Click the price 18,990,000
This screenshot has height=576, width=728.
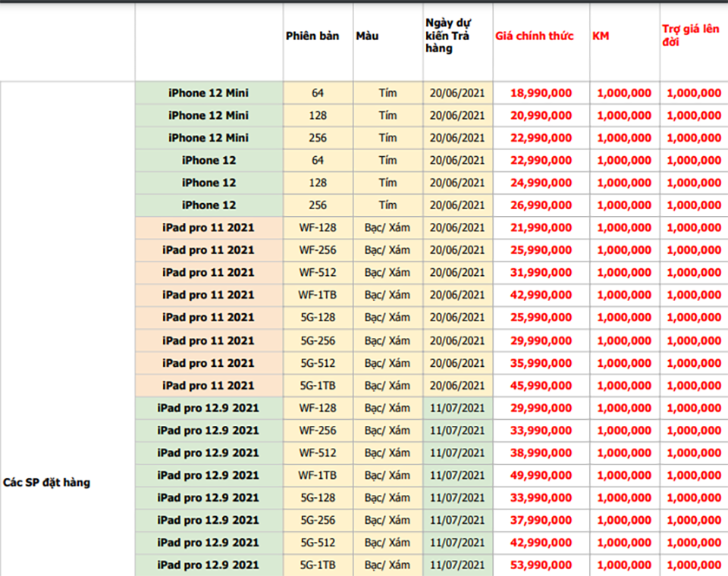[541, 92]
